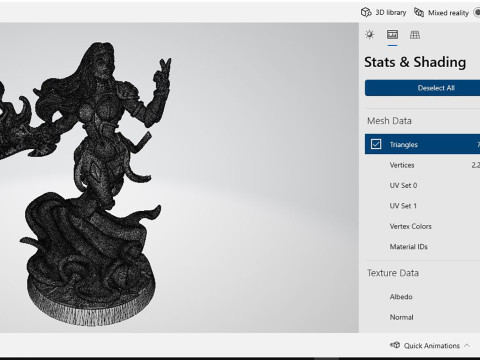Select the Vertices mesh data row
The image size is (480, 360).
(x=422, y=165)
